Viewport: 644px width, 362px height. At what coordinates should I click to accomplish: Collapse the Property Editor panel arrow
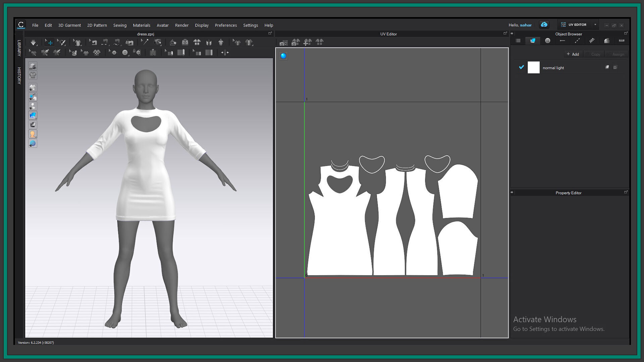512,192
